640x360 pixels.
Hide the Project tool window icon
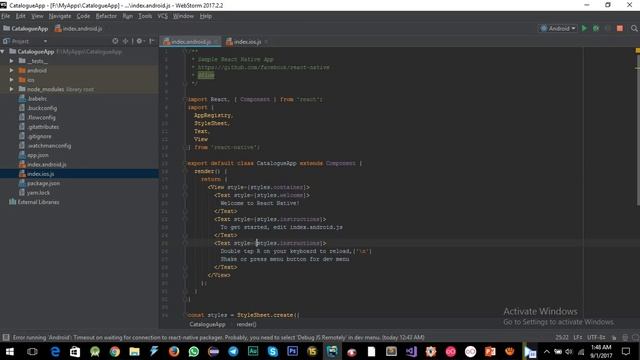point(152,41)
